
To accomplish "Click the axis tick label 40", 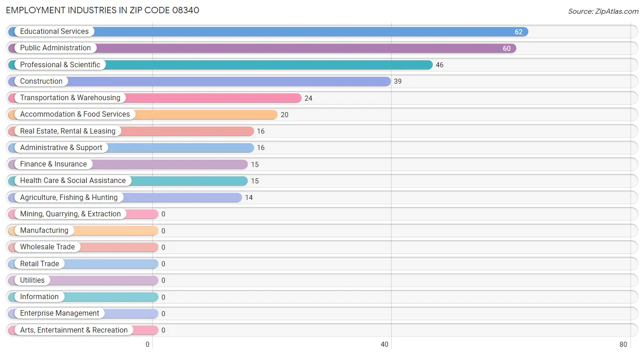I will (385, 345).
